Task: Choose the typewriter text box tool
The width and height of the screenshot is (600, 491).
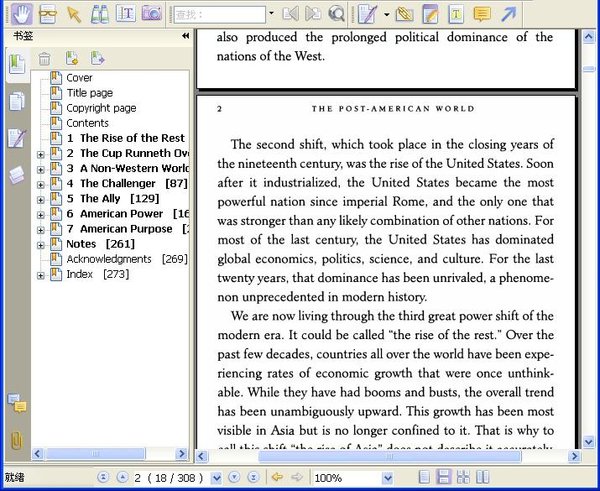Action: (456, 15)
